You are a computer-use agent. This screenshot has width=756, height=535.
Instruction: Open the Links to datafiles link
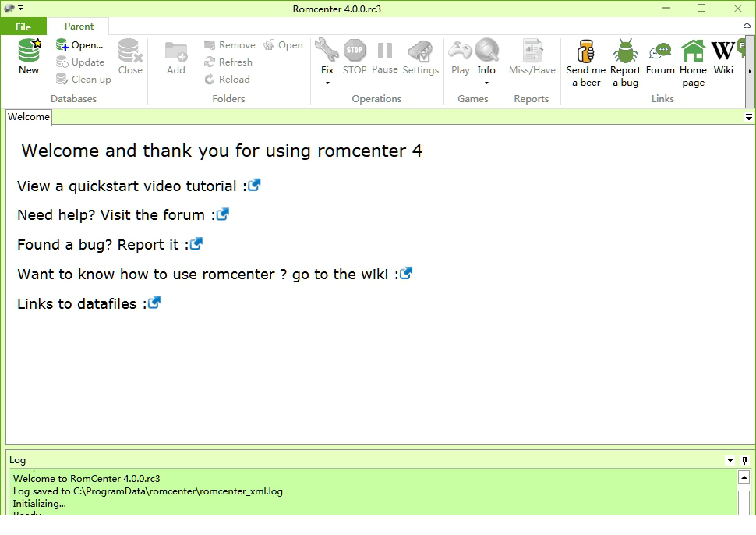tap(154, 303)
